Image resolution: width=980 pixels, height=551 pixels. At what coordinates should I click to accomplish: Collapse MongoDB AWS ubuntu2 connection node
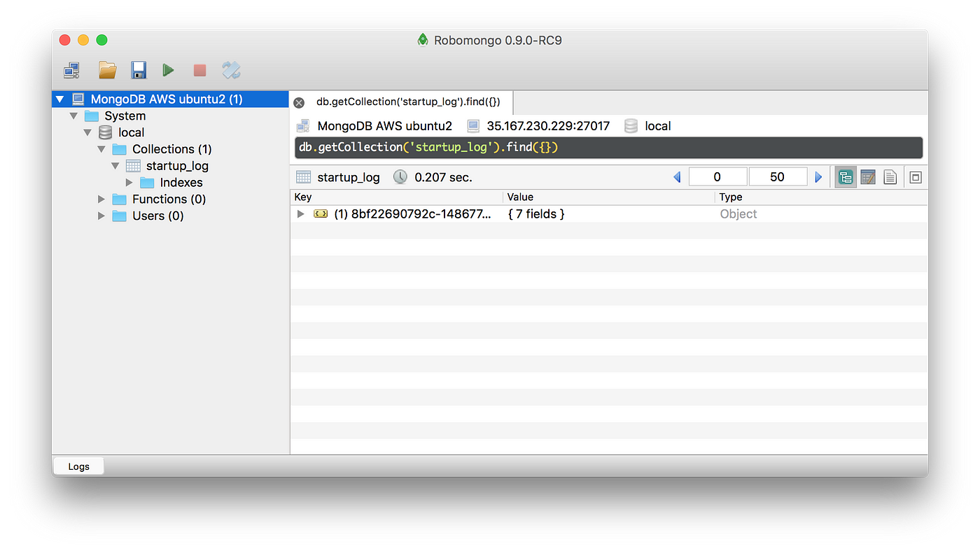click(60, 99)
